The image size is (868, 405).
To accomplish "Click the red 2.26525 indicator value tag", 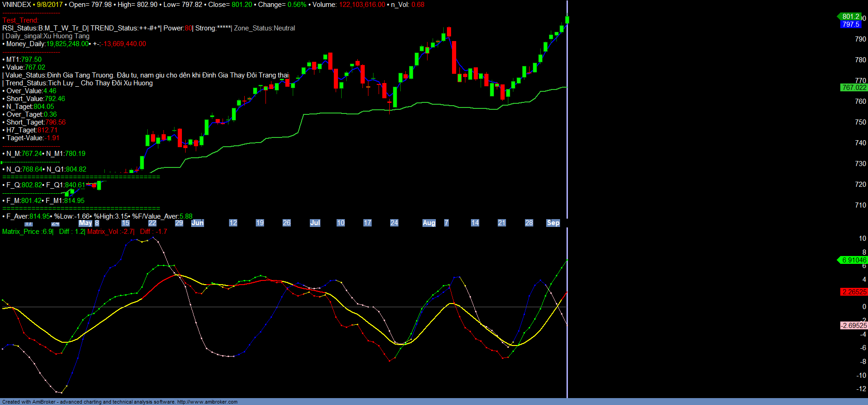I will [854, 292].
